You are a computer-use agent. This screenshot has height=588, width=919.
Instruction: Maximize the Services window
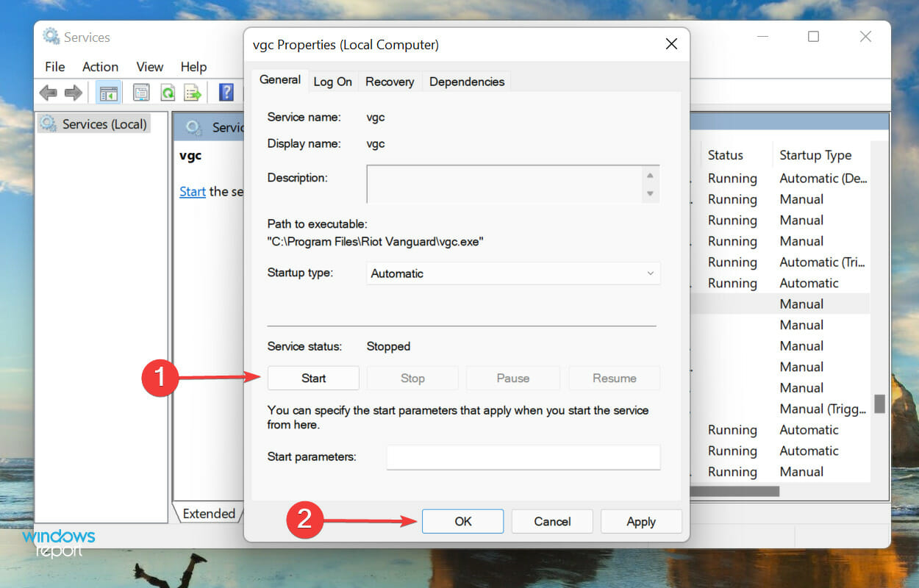click(x=813, y=36)
